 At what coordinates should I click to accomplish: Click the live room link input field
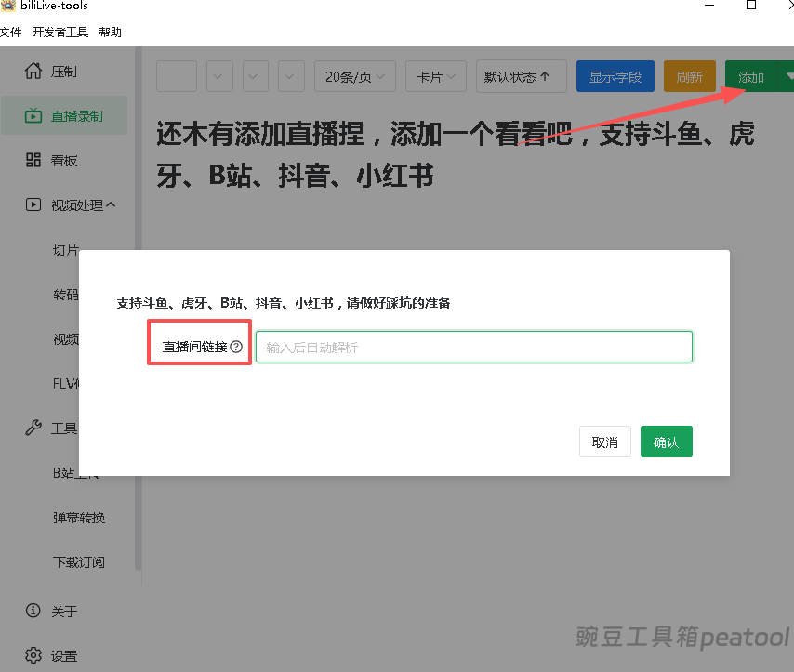click(474, 346)
